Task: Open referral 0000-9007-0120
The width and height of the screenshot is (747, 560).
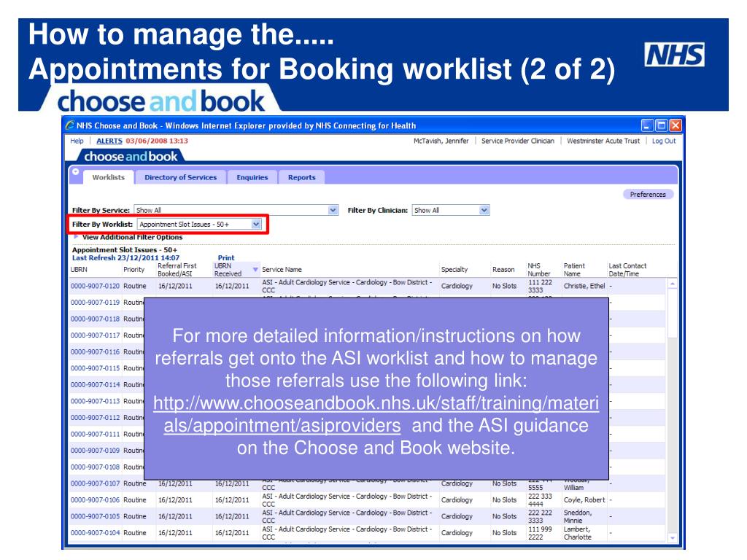Action: 95,286
